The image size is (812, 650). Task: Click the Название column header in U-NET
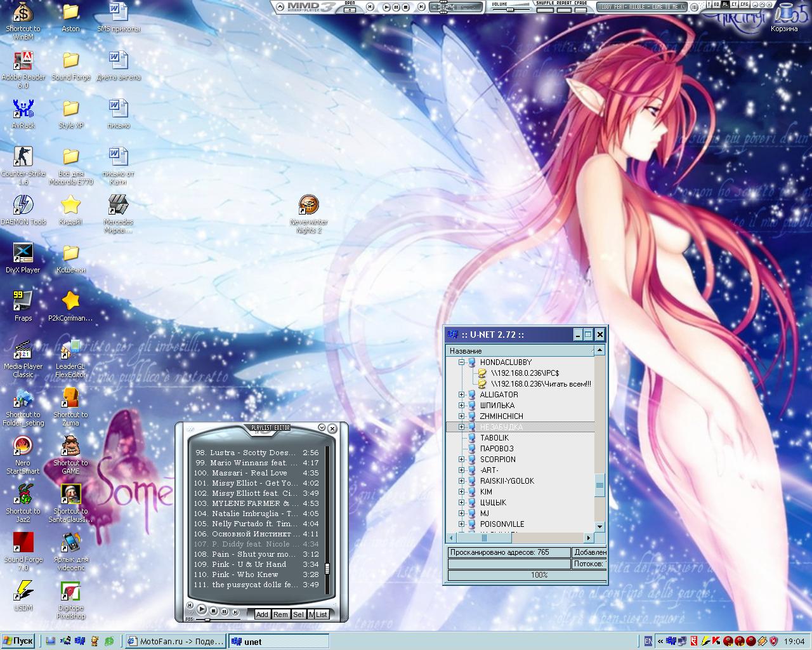(x=520, y=350)
